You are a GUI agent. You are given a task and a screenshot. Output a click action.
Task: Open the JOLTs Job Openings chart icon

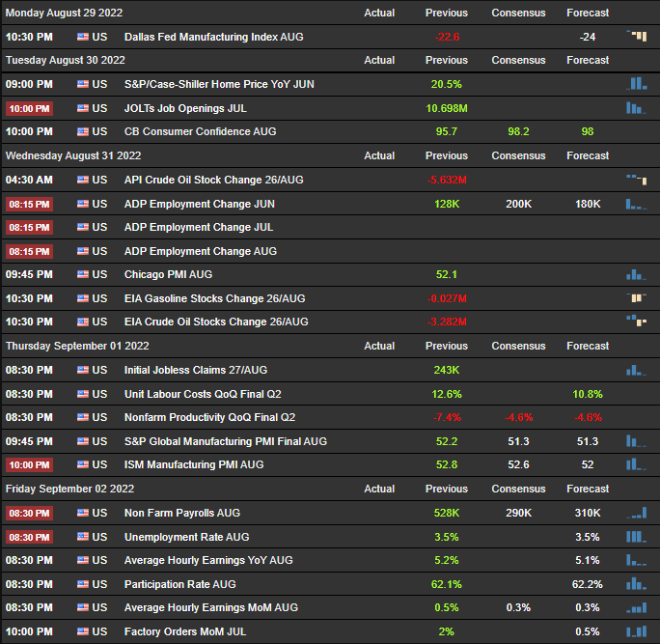pos(637,108)
